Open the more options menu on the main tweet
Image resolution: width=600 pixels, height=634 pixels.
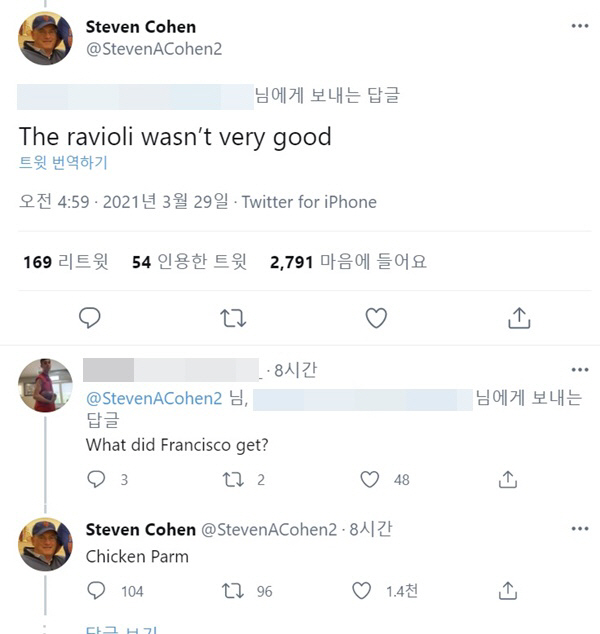(x=580, y=26)
